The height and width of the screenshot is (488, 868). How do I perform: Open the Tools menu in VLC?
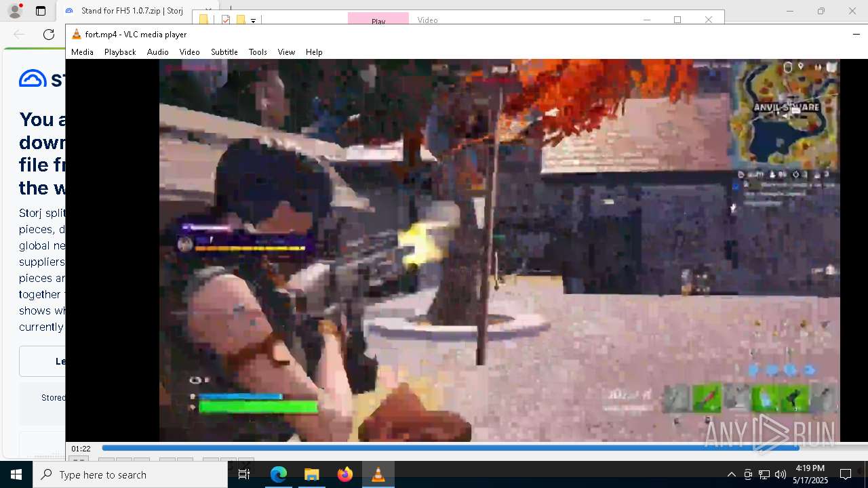point(258,52)
